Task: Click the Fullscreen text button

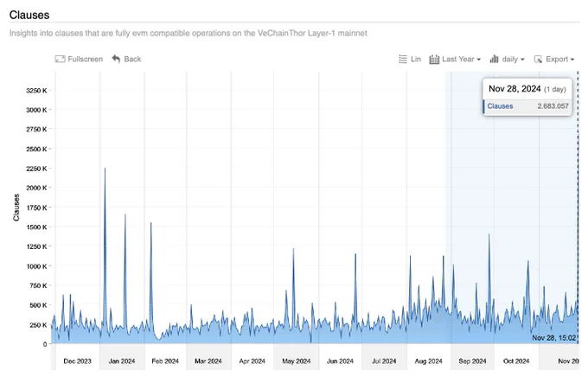Action: (85, 60)
